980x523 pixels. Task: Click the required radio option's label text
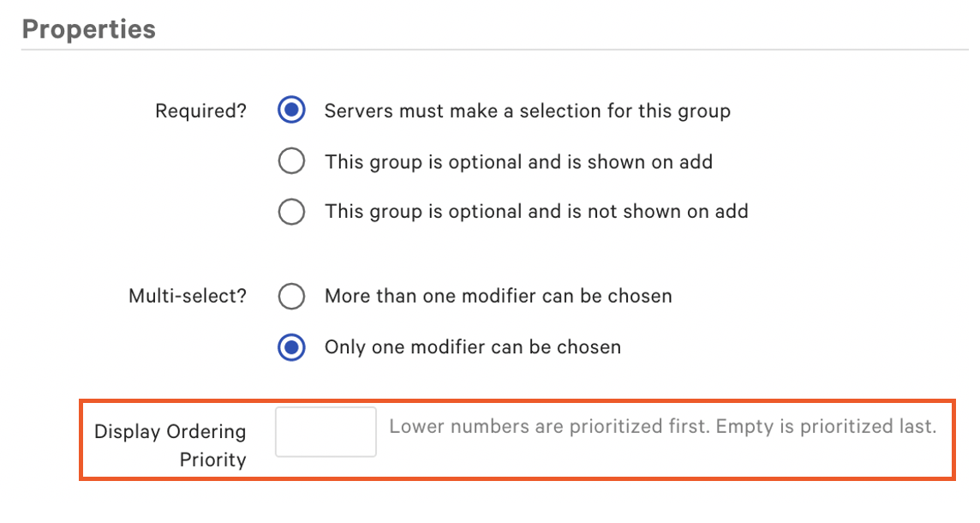[527, 111]
